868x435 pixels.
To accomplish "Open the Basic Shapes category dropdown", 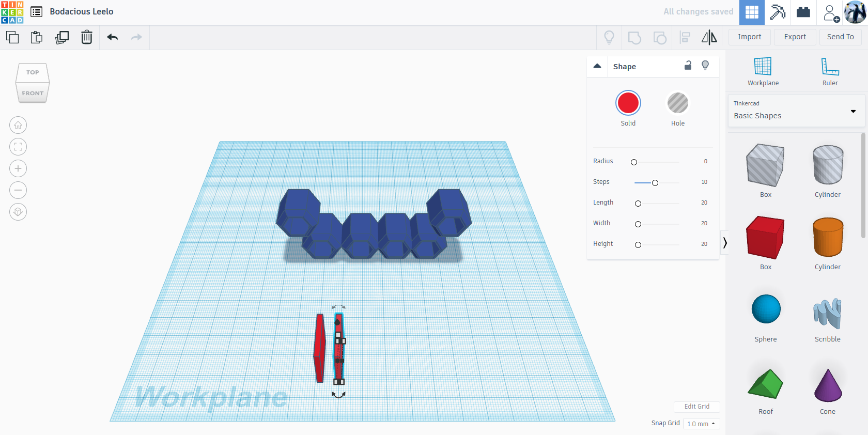I will click(796, 111).
